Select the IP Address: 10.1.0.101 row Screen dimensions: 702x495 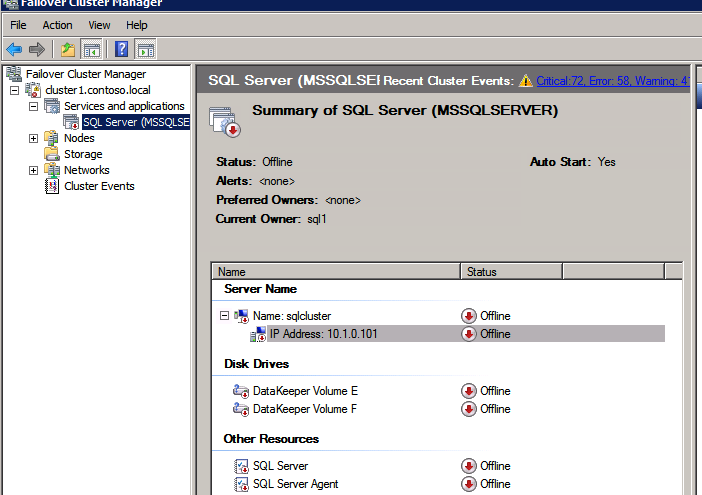tap(466, 334)
